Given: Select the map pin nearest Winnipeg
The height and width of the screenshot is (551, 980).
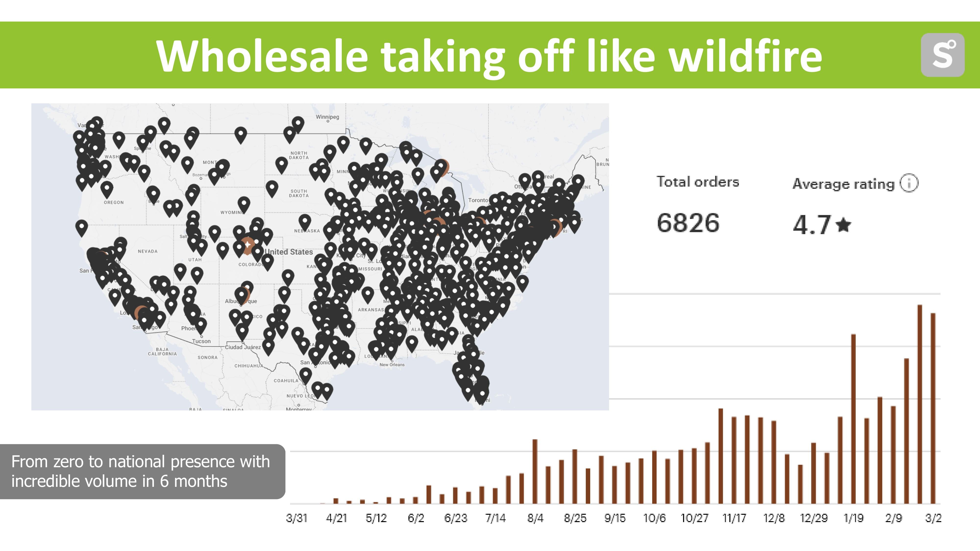Looking at the screenshot, I should pos(298,124).
